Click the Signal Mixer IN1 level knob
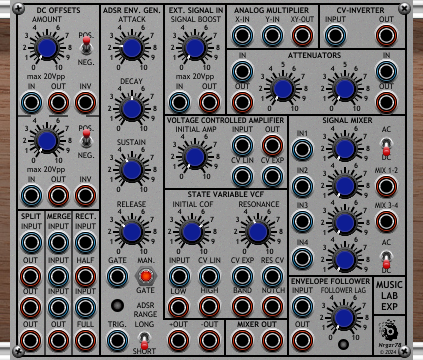 pos(345,149)
